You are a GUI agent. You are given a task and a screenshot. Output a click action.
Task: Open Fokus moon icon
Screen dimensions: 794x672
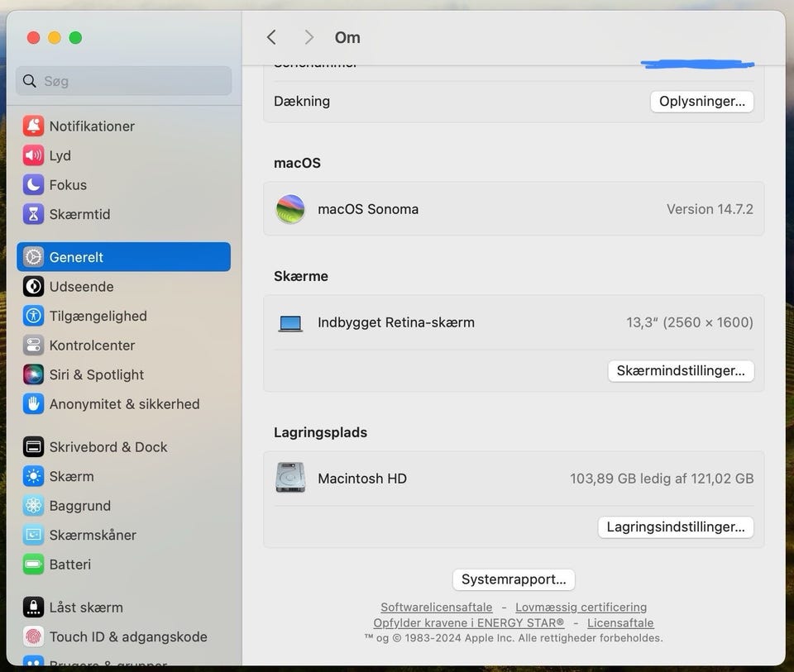(33, 184)
